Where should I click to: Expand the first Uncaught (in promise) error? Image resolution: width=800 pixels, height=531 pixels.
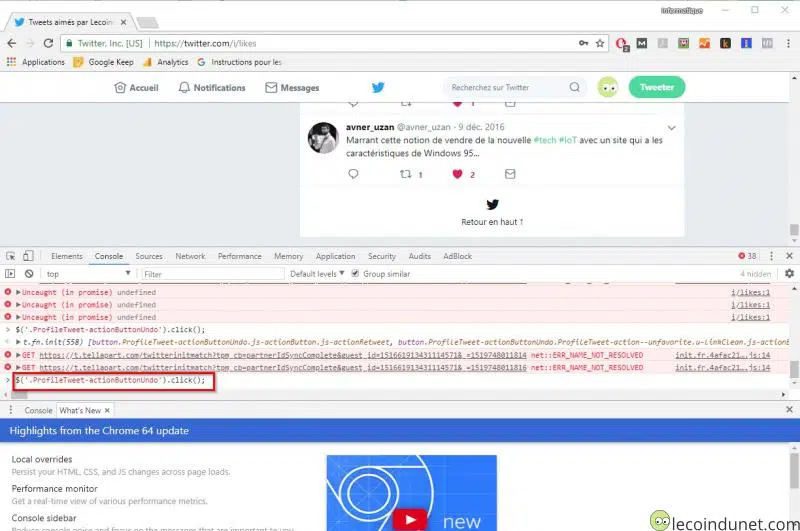(x=18, y=292)
